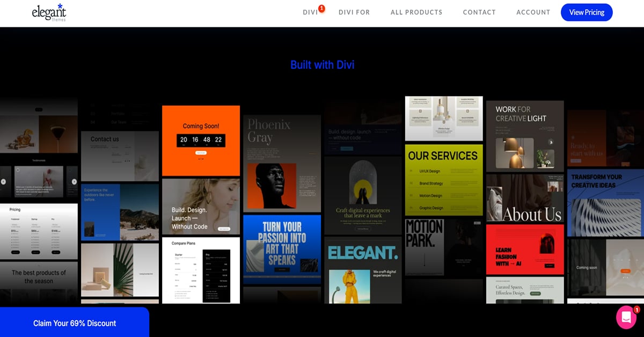Go to the CONTACT page
The width and height of the screenshot is (644, 337).
pyautogui.click(x=479, y=12)
